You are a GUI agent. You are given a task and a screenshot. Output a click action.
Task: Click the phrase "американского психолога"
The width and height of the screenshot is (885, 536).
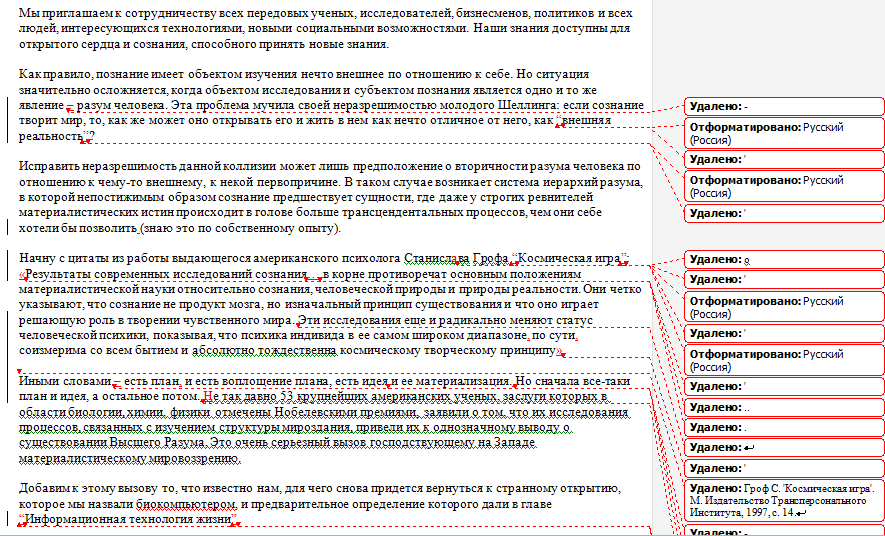point(326,258)
